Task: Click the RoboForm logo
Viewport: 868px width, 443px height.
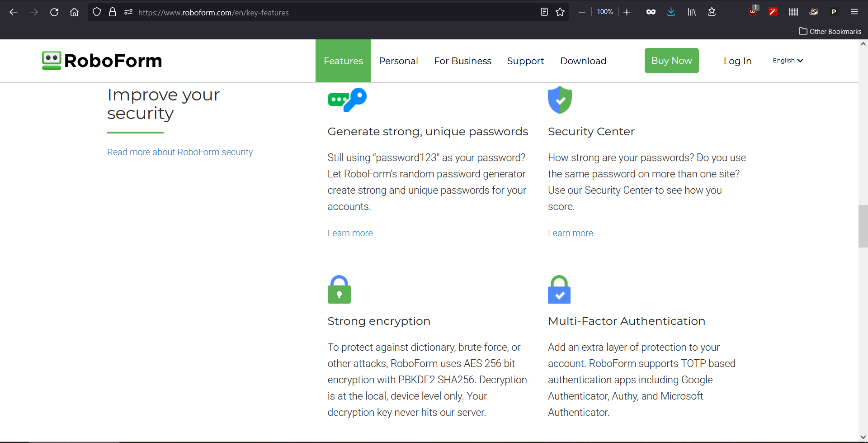Action: point(102,61)
